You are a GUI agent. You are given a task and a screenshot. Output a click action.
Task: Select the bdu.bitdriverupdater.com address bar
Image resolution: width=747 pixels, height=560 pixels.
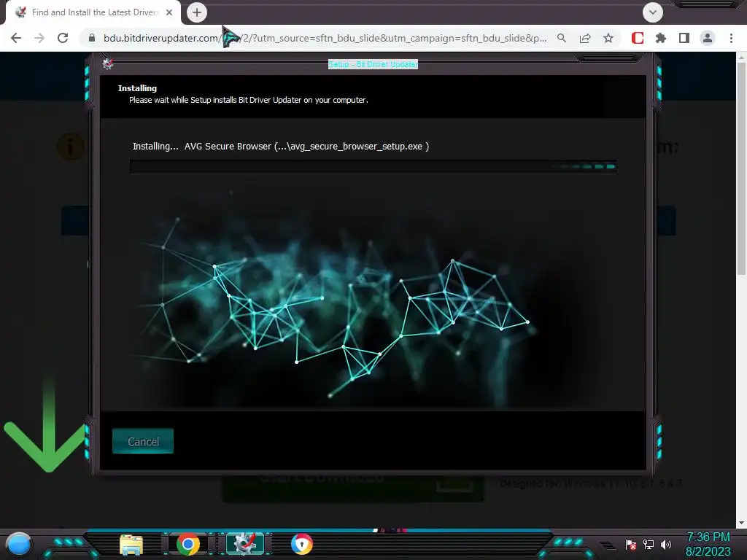point(324,38)
